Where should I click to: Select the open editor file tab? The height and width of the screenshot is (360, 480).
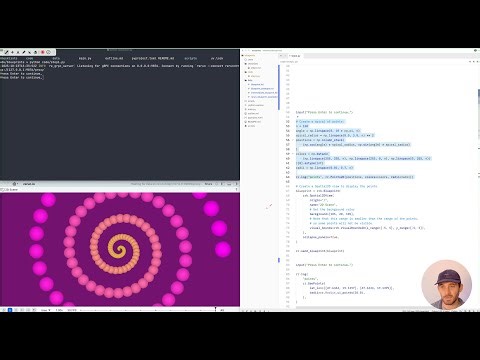click(x=295, y=56)
